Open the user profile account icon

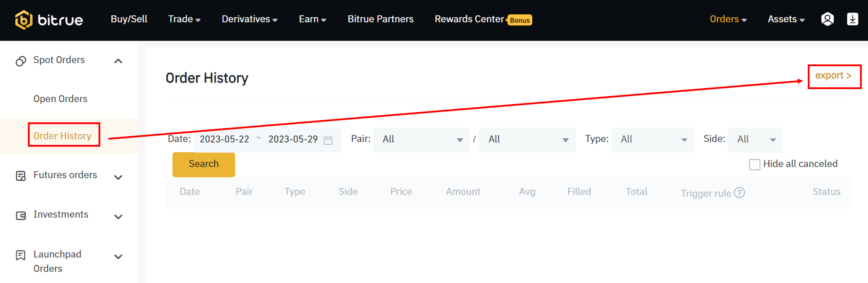[827, 19]
